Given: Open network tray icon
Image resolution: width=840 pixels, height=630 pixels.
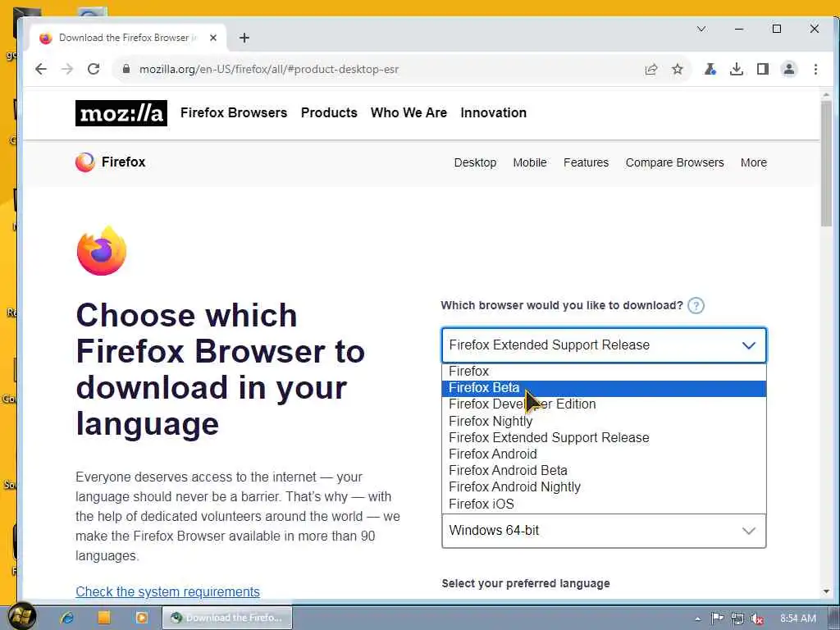Looking at the screenshot, I should (x=737, y=619).
